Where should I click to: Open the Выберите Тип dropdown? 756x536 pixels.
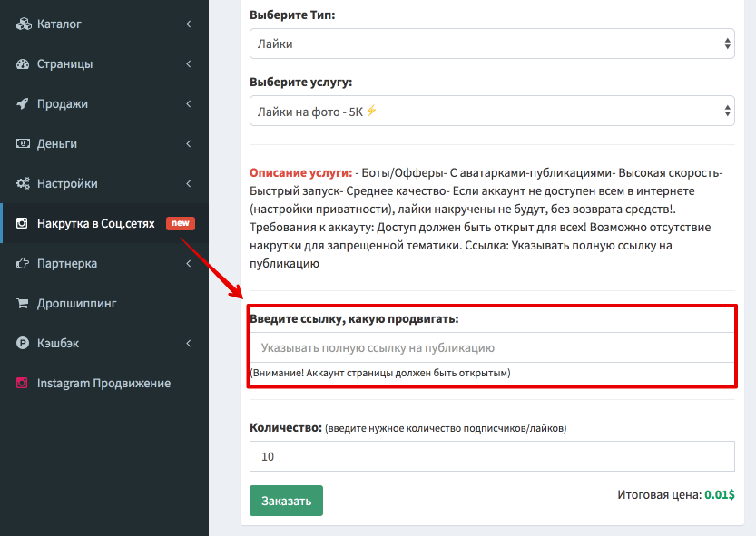coord(491,44)
